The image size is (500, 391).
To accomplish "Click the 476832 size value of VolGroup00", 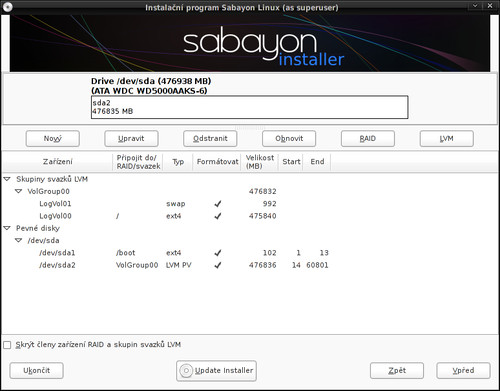I will 263,191.
